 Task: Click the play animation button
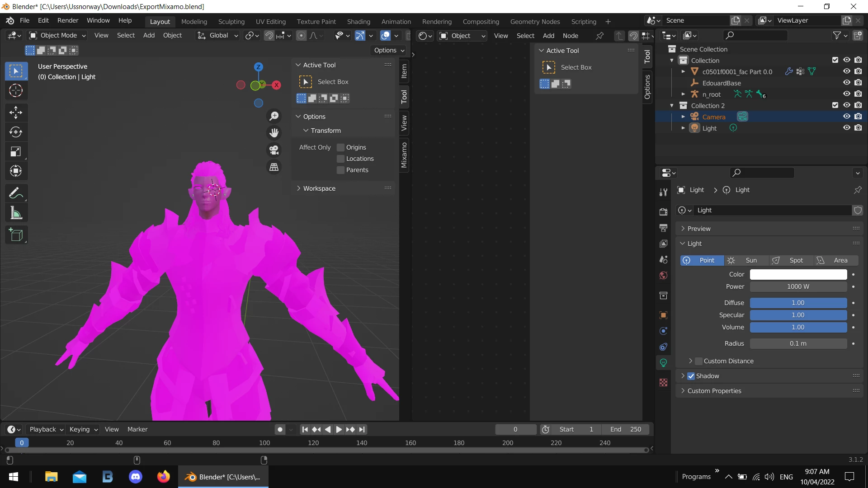pos(339,429)
